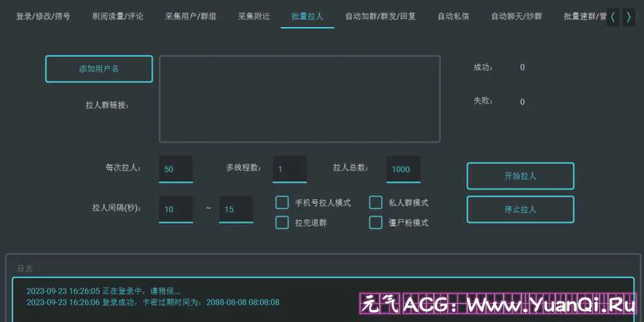Toggle the 拉完退群 checkbox
Viewport: 644px width, 322px height.
282,222
